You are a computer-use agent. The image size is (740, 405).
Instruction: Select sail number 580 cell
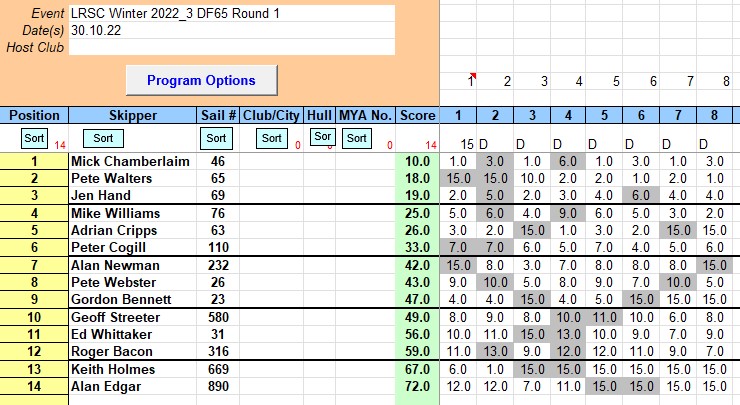(x=218, y=317)
